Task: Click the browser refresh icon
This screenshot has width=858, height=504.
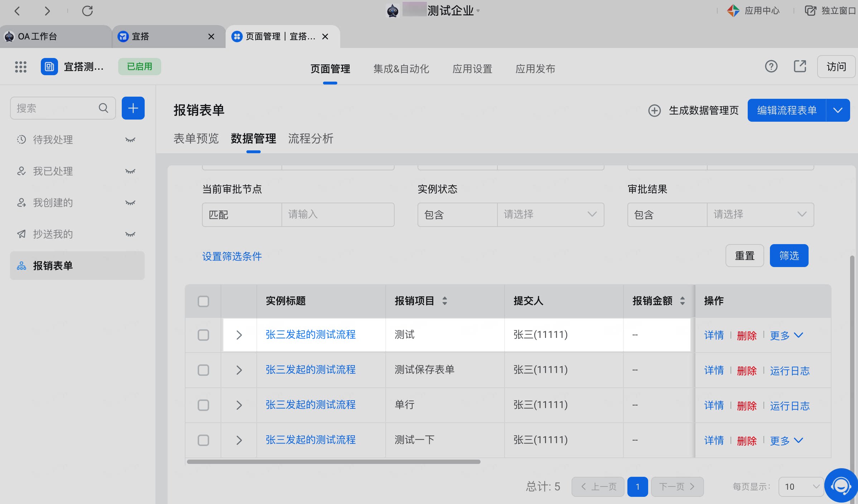Action: (87, 11)
